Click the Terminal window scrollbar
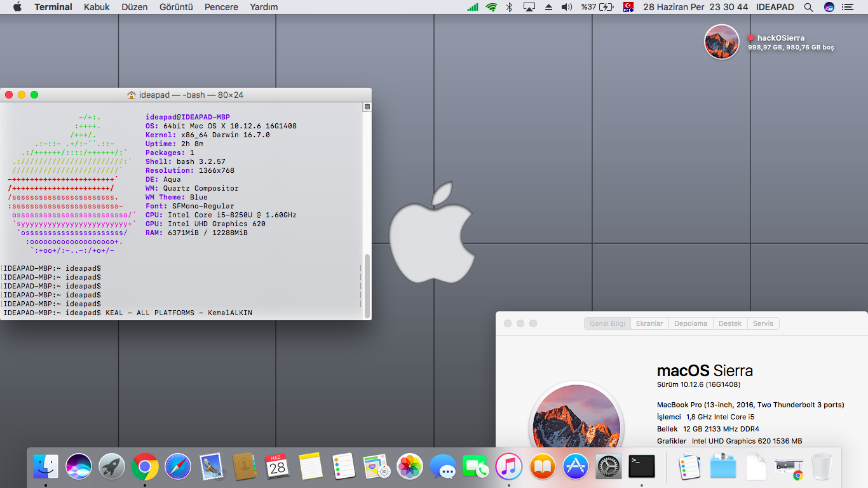The width and height of the screenshot is (868, 488). [367, 286]
